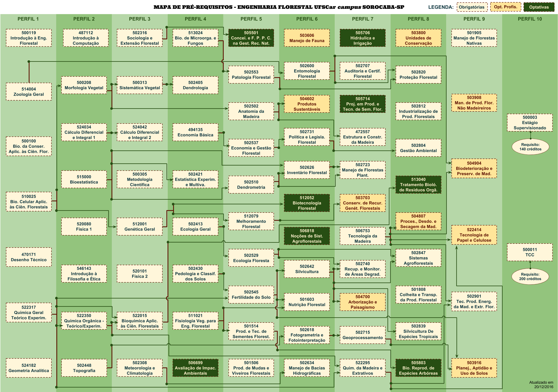Select 503800 Unidades de Conservação
558x392 pixels.
(x=418, y=38)
